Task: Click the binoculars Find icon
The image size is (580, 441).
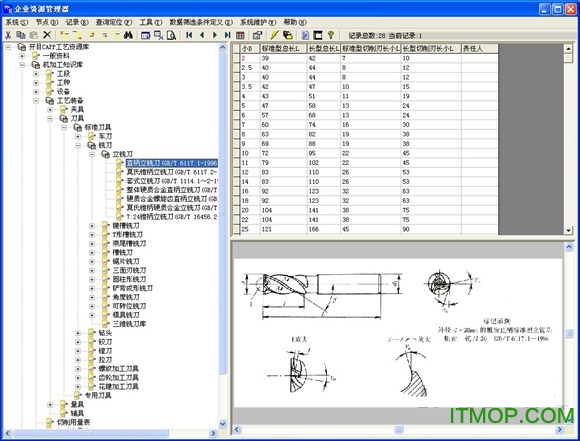Action: pos(128,35)
